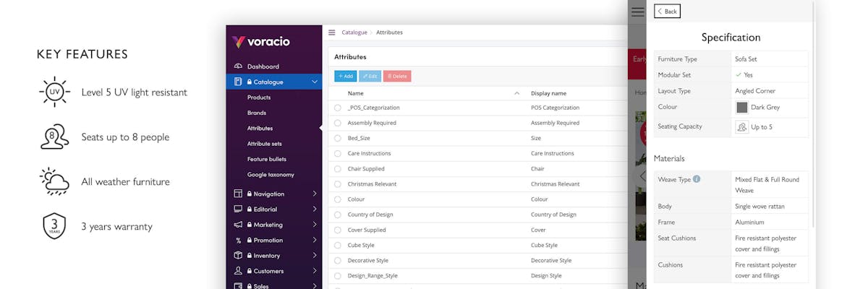868x289 pixels.
Task: Select the Christmas Relevant radio button
Action: [x=338, y=184]
